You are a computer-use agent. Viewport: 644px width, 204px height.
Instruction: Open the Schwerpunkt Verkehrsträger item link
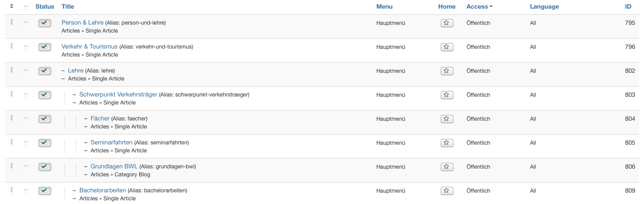pyautogui.click(x=118, y=94)
